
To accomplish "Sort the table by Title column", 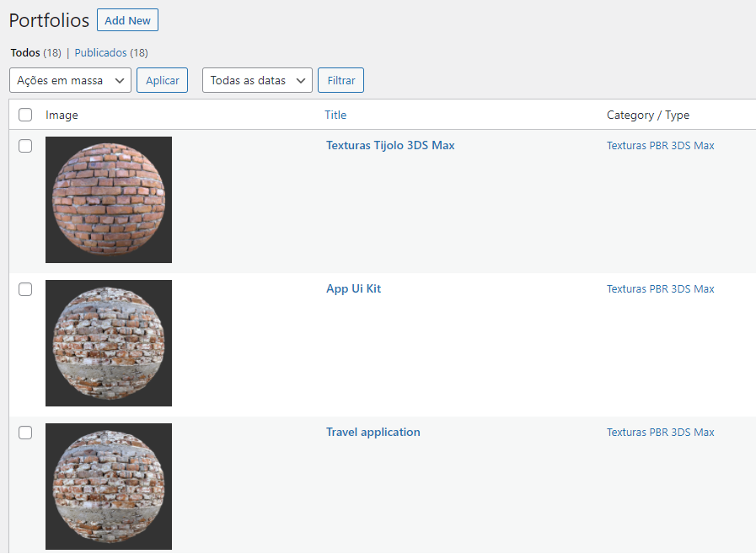I will coord(335,115).
